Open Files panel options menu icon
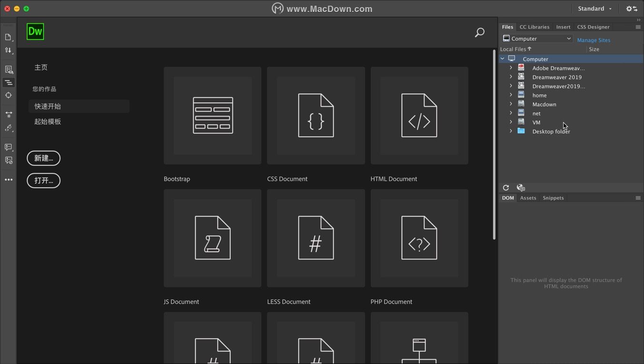This screenshot has width=644, height=364. pos(638,27)
